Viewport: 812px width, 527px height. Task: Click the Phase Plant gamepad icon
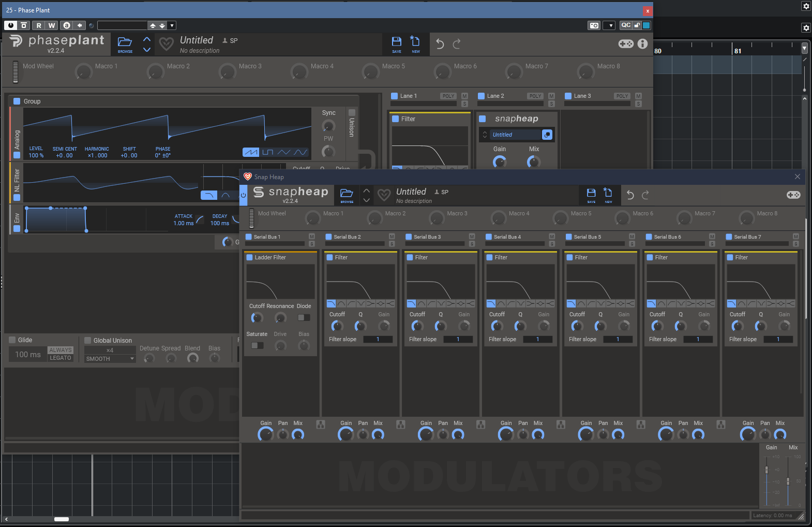click(x=626, y=44)
